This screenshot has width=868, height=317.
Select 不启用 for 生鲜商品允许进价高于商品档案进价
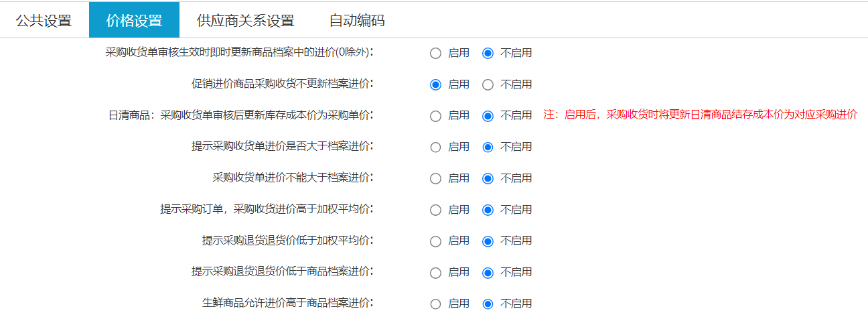coord(488,304)
